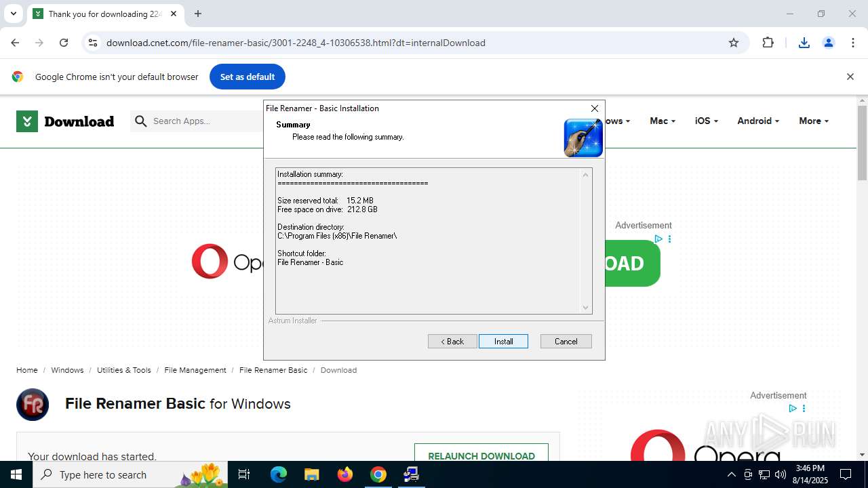This screenshot has width=868, height=488.
Task: Click the File Renamer Basic breadcrumb
Action: tap(273, 370)
